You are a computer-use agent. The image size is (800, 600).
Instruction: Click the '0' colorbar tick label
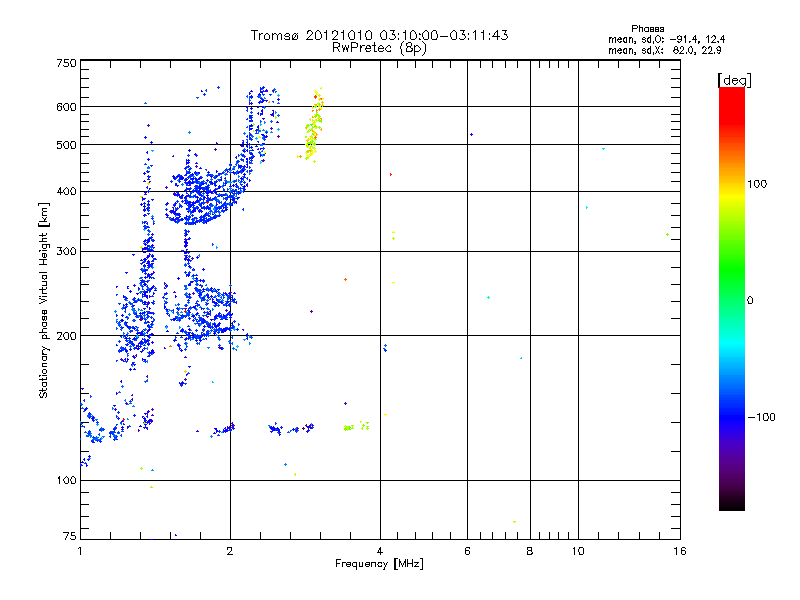[750, 301]
